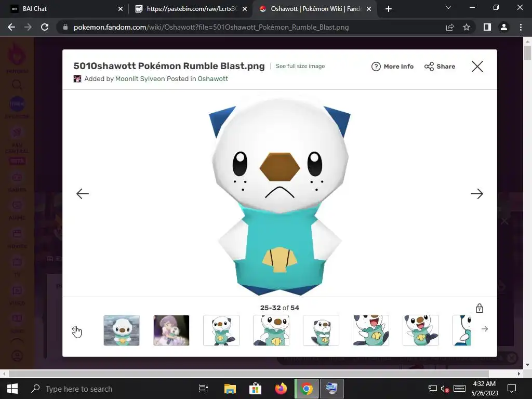View site information lock icon
The width and height of the screenshot is (532, 399).
click(65, 27)
